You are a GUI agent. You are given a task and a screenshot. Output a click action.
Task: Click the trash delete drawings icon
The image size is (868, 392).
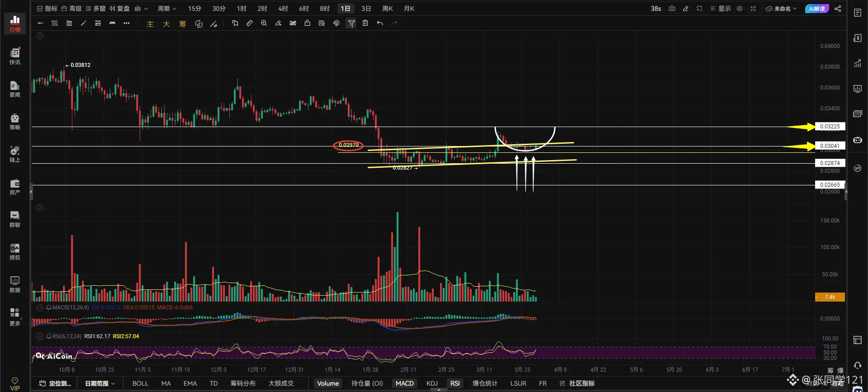click(365, 23)
